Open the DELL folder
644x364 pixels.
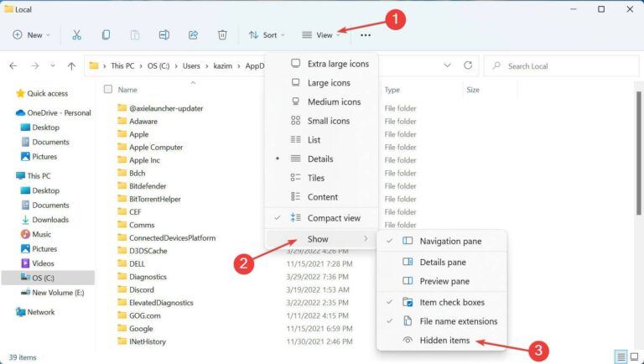coord(131,263)
